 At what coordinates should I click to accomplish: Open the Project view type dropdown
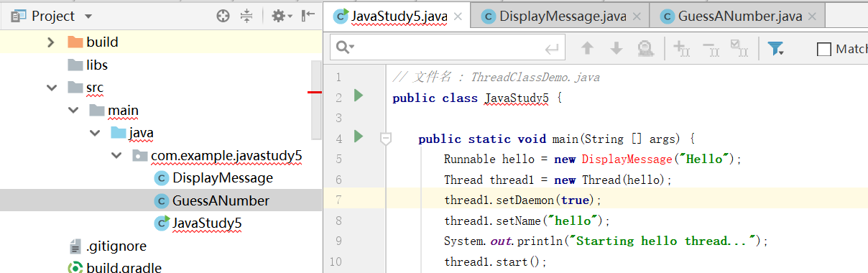point(88,16)
